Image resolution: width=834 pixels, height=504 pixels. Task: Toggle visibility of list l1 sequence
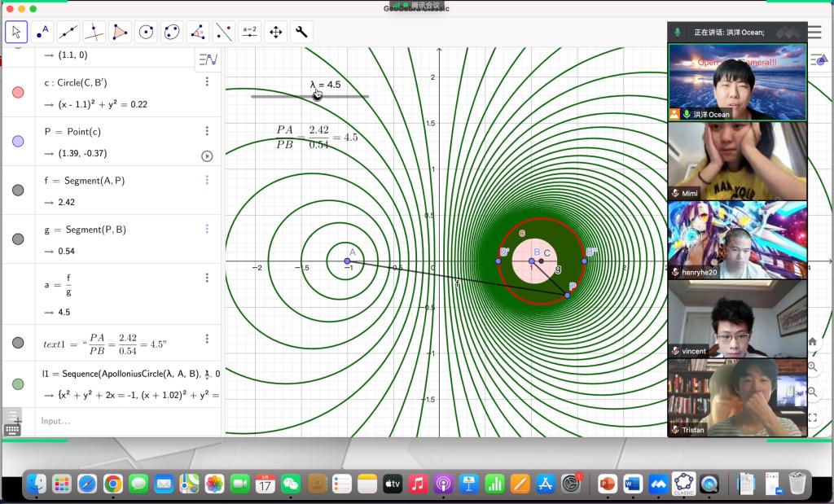[x=18, y=383]
